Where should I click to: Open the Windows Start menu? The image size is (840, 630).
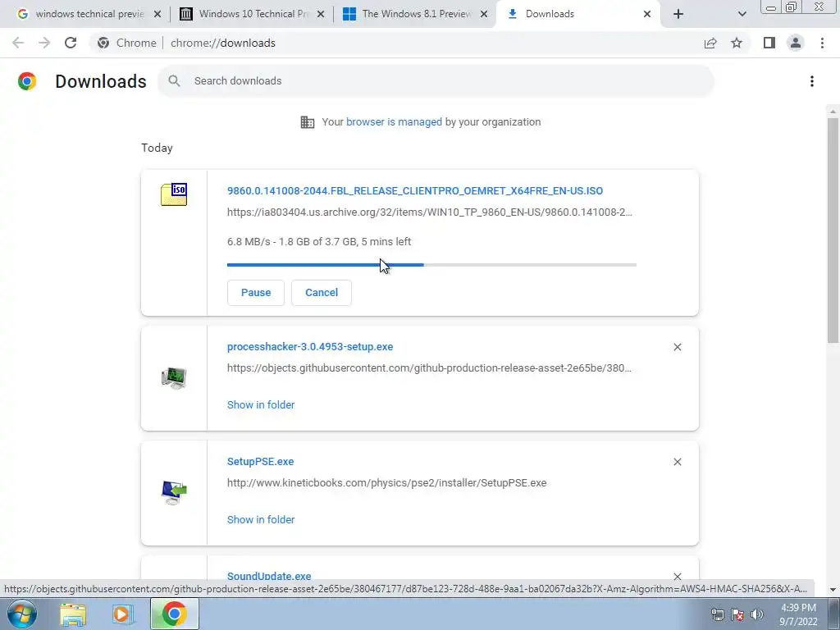(22, 614)
